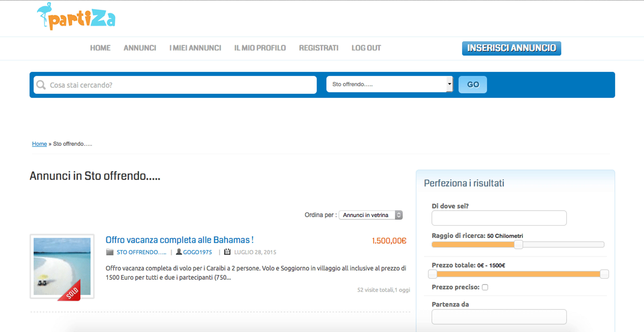The image size is (644, 332).
Task: Hit the GO search button
Action: click(x=473, y=85)
